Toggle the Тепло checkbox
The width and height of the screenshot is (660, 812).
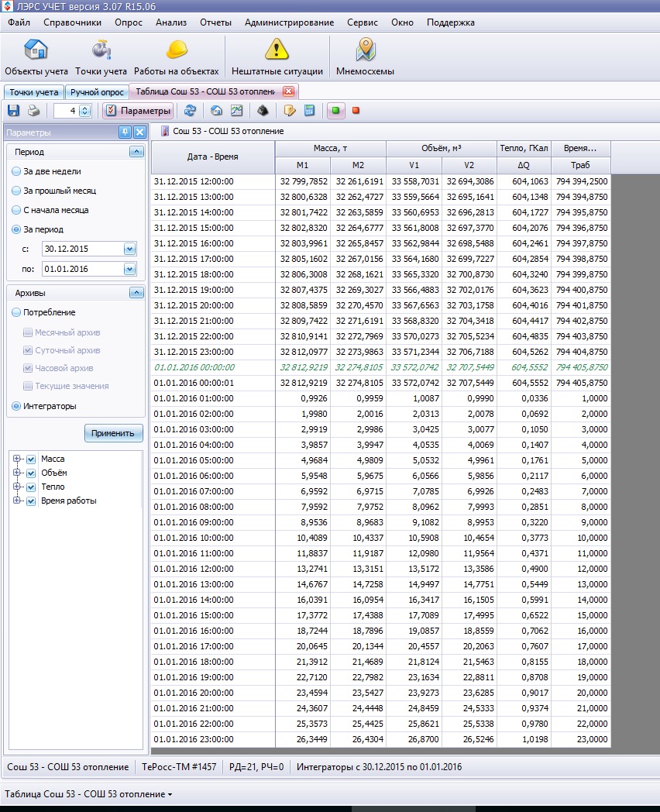(x=31, y=487)
